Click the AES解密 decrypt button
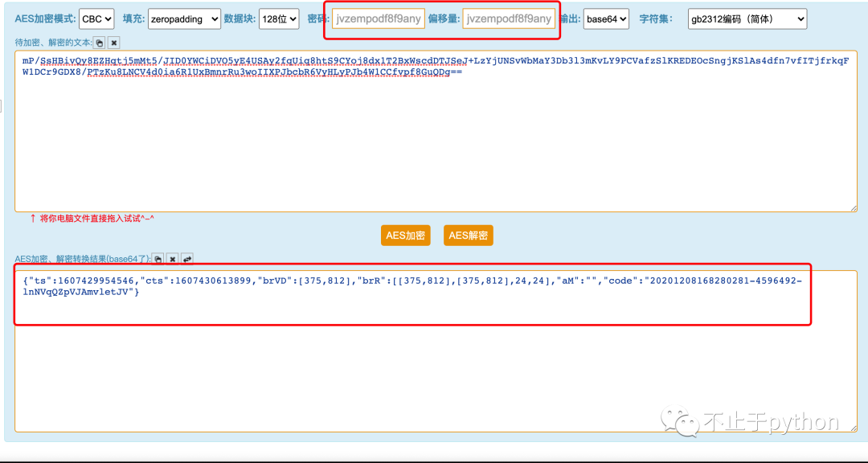Screen dimensions: 868x463 (x=468, y=236)
